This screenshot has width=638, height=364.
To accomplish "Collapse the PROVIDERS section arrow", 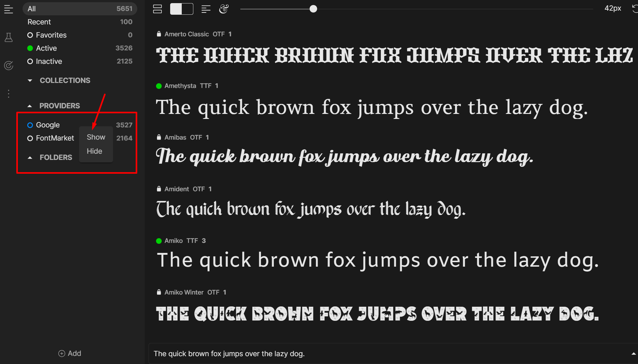I will pos(30,106).
